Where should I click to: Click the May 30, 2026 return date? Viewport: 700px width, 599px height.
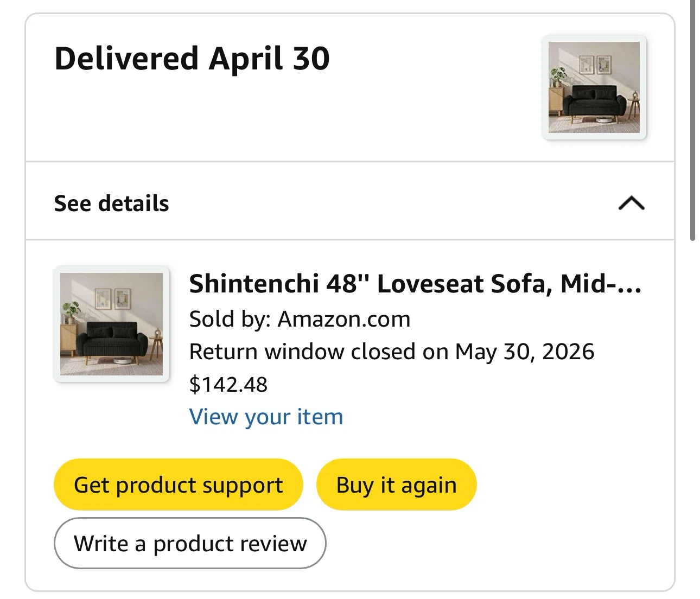pos(525,352)
